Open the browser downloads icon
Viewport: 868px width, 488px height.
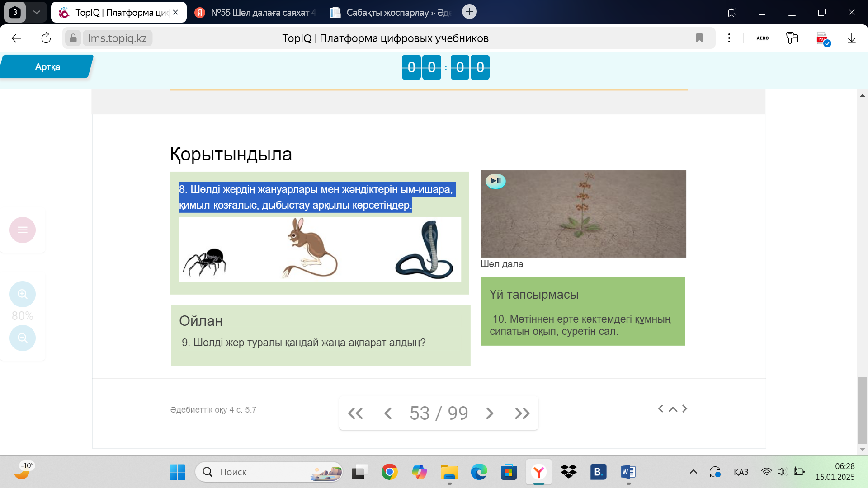pyautogui.click(x=852, y=38)
